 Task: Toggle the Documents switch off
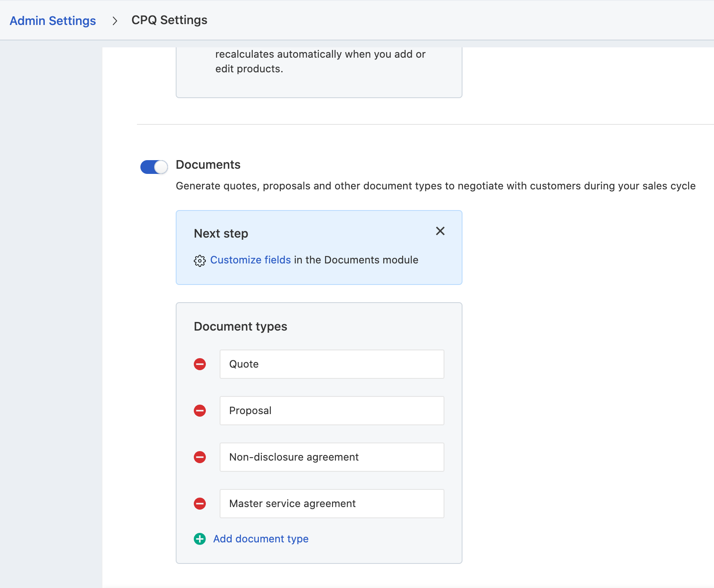coord(154,167)
